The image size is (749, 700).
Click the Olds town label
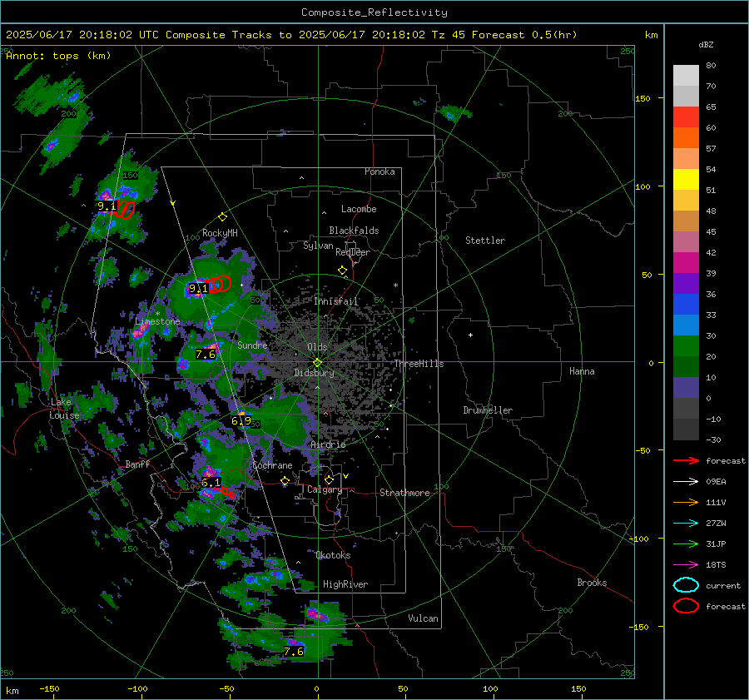coord(317,347)
